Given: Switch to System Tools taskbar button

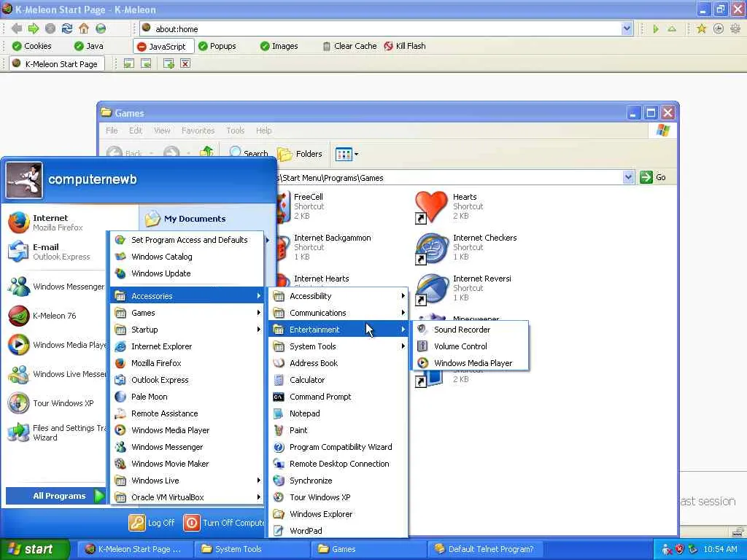Looking at the screenshot, I should click(253, 549).
